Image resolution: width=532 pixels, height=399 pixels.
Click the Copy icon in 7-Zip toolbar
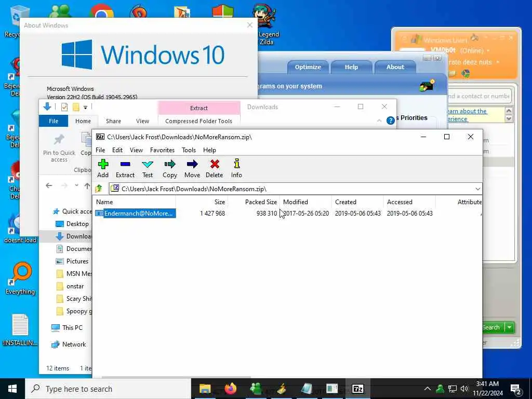click(x=170, y=169)
